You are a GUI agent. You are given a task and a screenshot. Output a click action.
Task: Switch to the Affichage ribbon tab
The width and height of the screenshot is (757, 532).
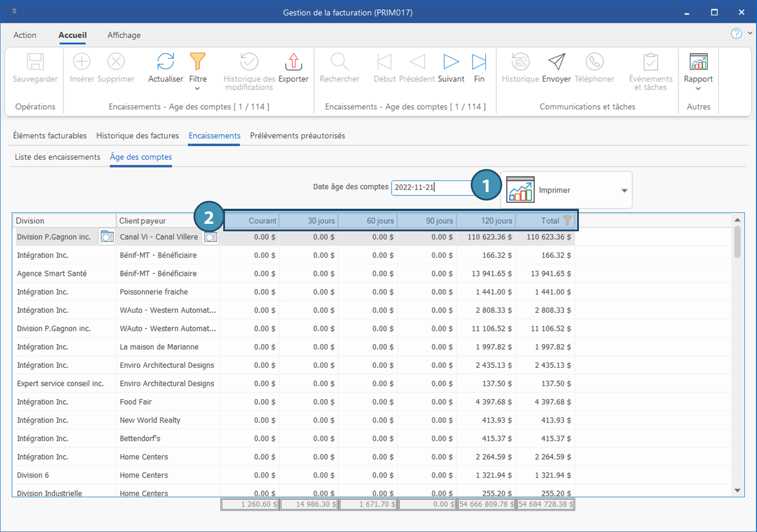point(124,35)
